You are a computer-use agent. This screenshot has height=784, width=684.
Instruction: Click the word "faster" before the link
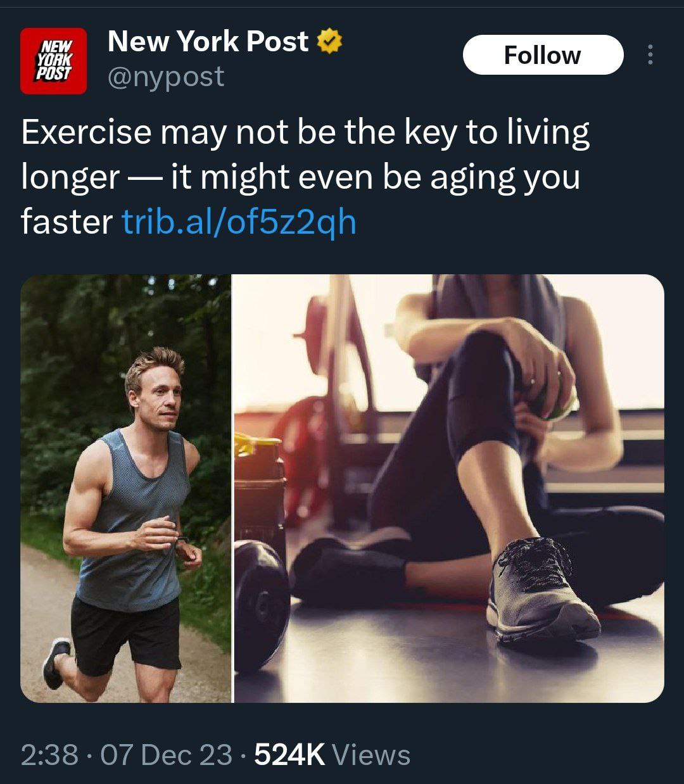click(66, 222)
